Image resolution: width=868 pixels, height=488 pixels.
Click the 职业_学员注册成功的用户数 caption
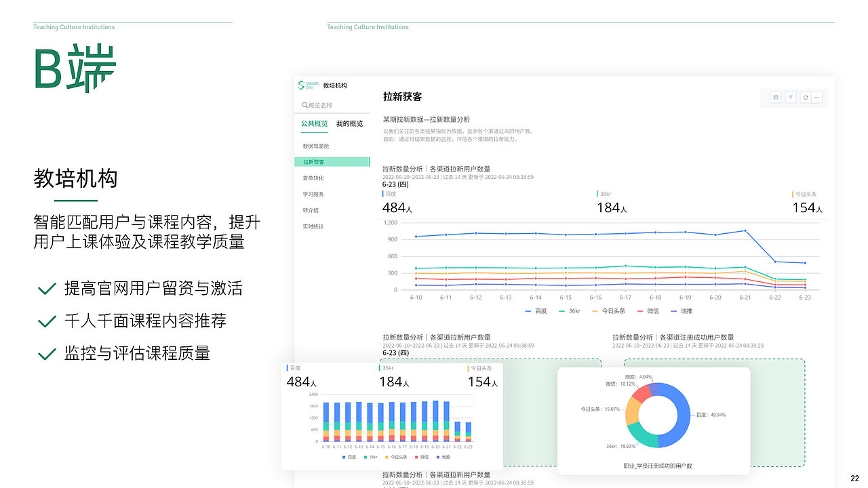657,466
